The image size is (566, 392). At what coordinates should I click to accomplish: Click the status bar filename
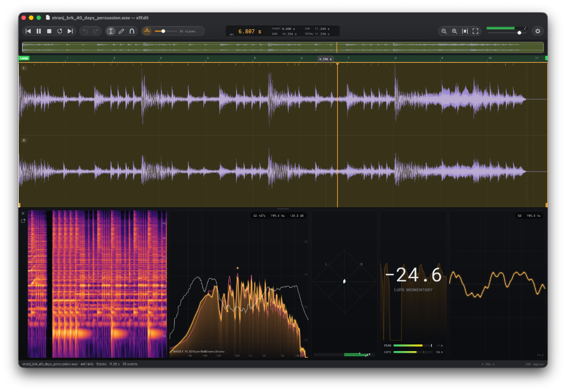[x=50, y=364]
